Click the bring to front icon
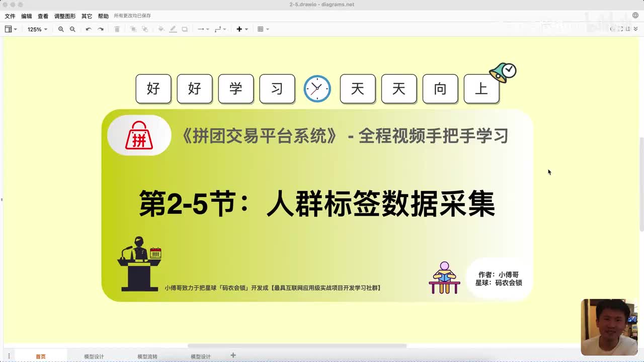 [x=133, y=29]
